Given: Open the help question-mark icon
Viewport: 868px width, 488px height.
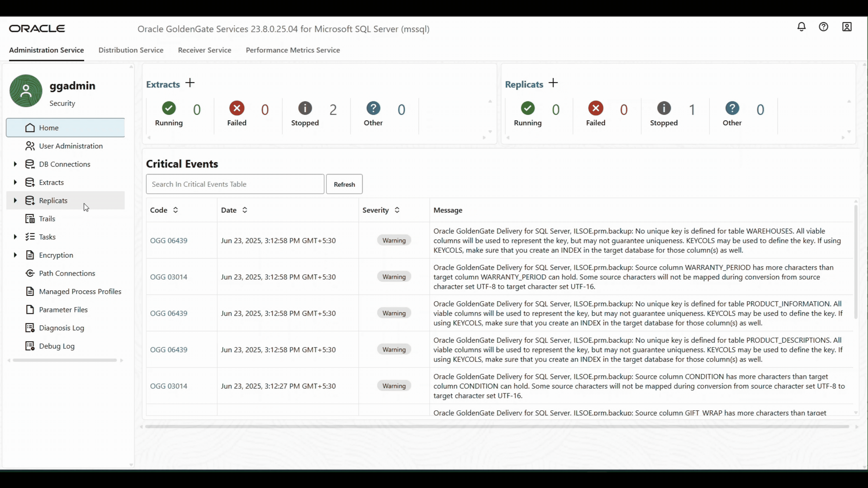Looking at the screenshot, I should coord(823,27).
